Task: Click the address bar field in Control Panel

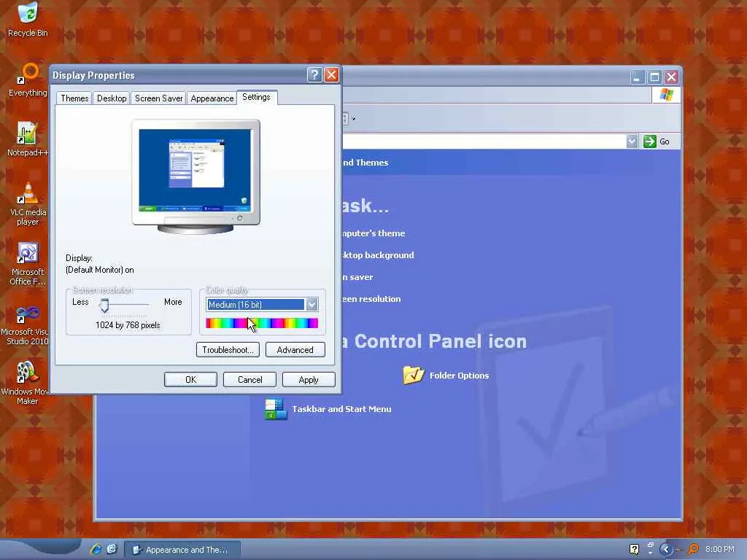Action: pos(484,141)
